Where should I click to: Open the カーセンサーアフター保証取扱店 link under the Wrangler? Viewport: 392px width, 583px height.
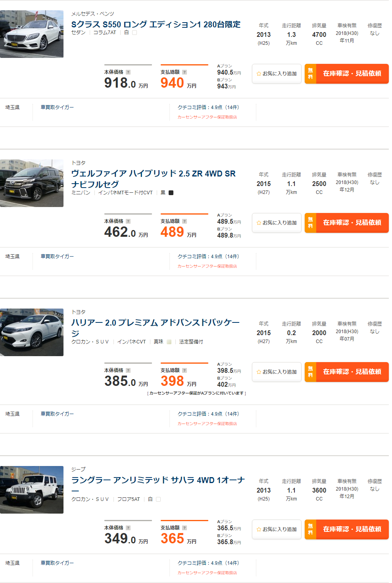207,573
